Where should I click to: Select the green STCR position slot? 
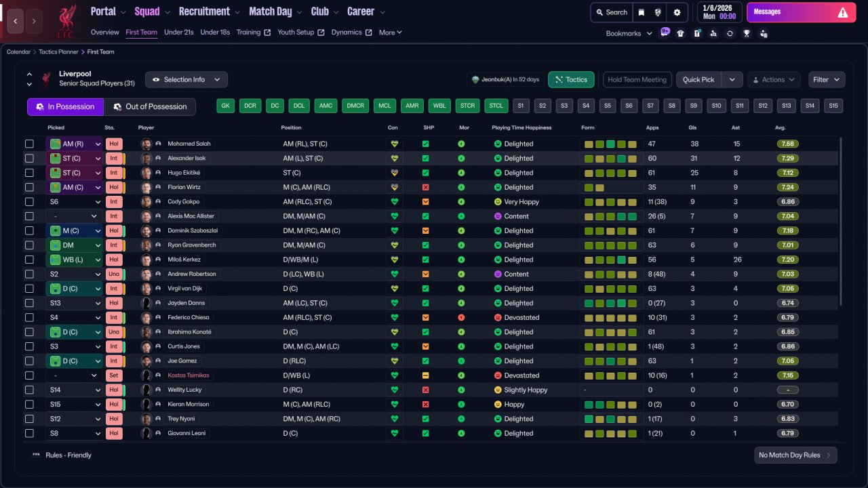click(x=467, y=106)
